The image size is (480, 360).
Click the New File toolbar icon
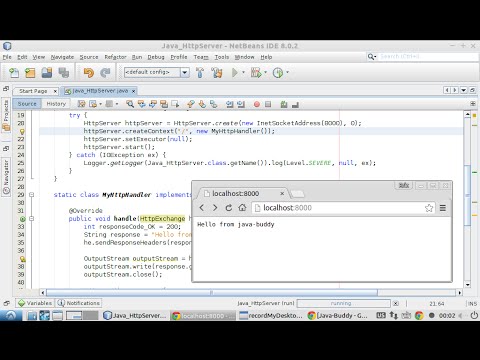click(x=14, y=72)
